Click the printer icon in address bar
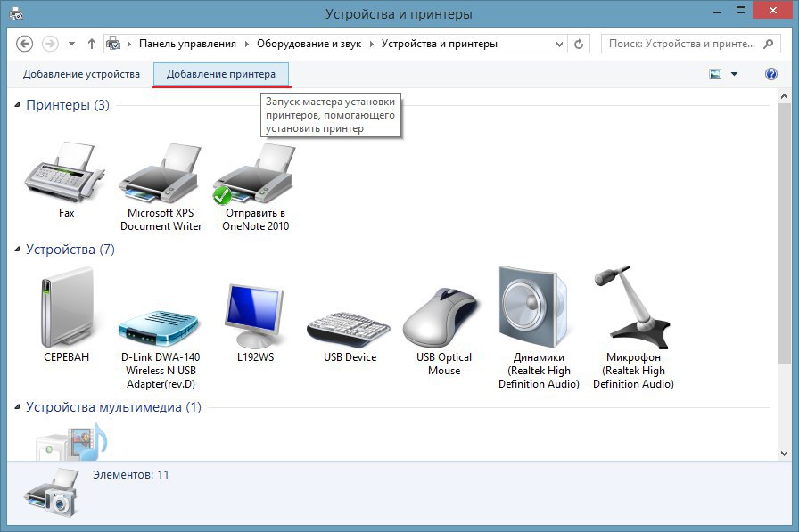 pos(113,44)
